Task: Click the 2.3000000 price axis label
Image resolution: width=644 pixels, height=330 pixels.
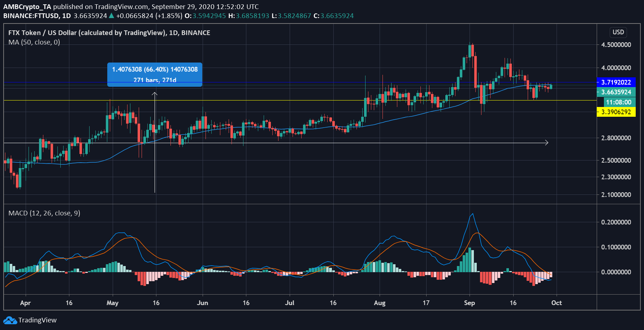Action: [x=616, y=177]
